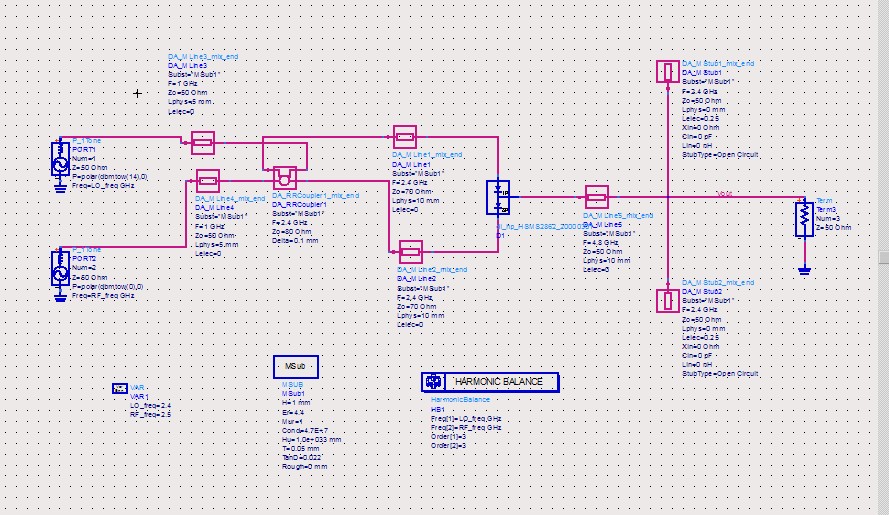Click the MSub T=0.05 mm parameter

(300, 448)
